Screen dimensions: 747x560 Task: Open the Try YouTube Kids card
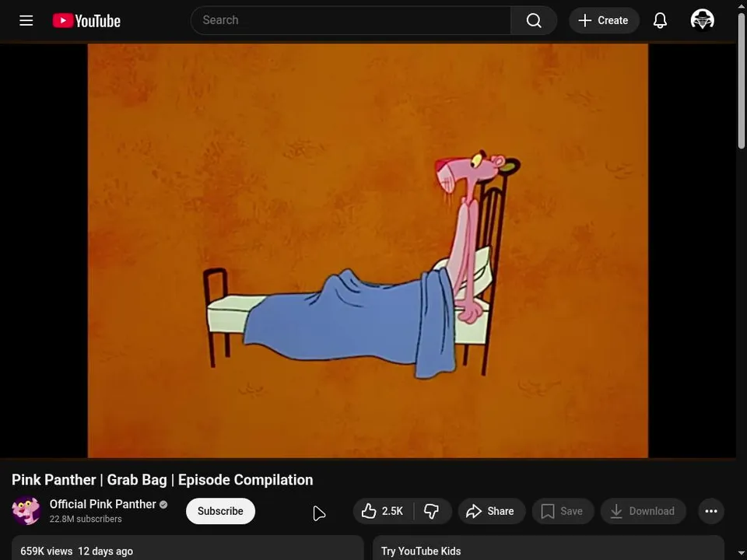click(549, 548)
